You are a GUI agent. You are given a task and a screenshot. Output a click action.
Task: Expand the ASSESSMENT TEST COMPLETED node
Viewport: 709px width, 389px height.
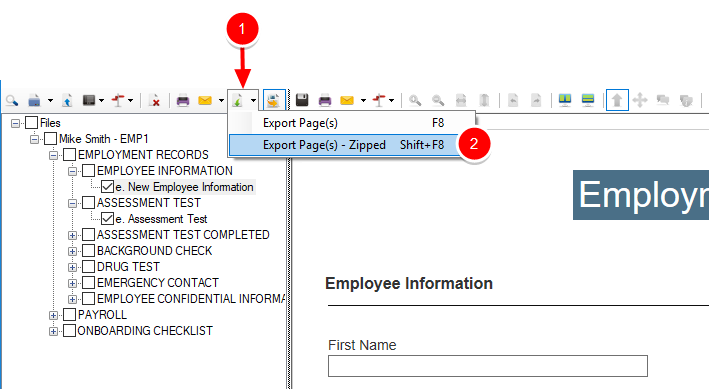72,236
